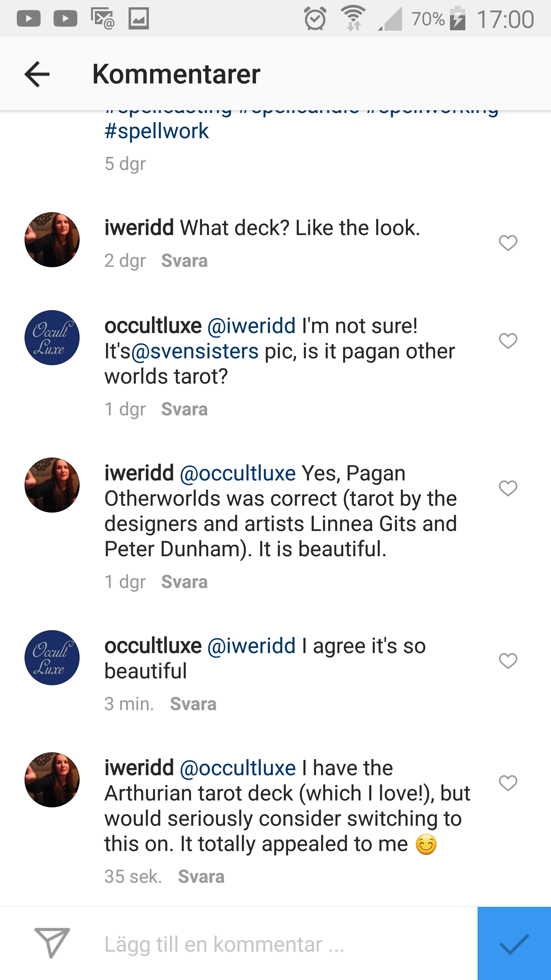Viewport: 551px width, 980px height.
Task: Heart the Arthurian tarot deck comment
Action: tap(508, 783)
